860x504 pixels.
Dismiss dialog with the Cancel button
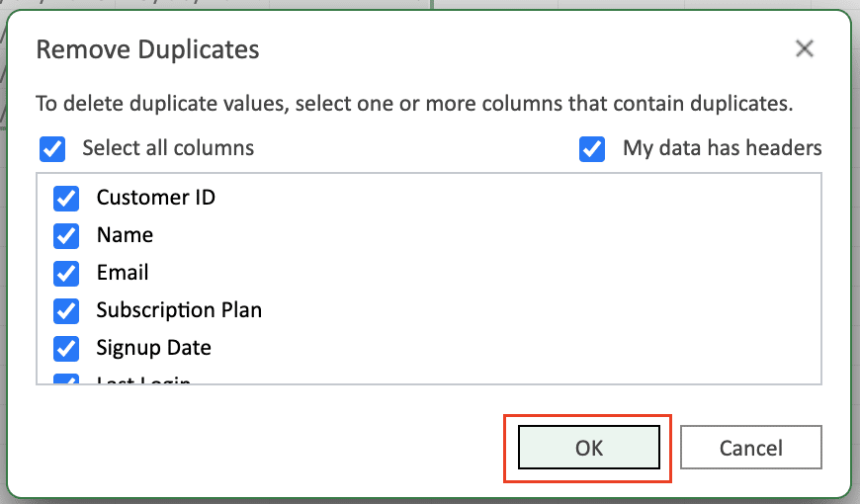click(751, 448)
